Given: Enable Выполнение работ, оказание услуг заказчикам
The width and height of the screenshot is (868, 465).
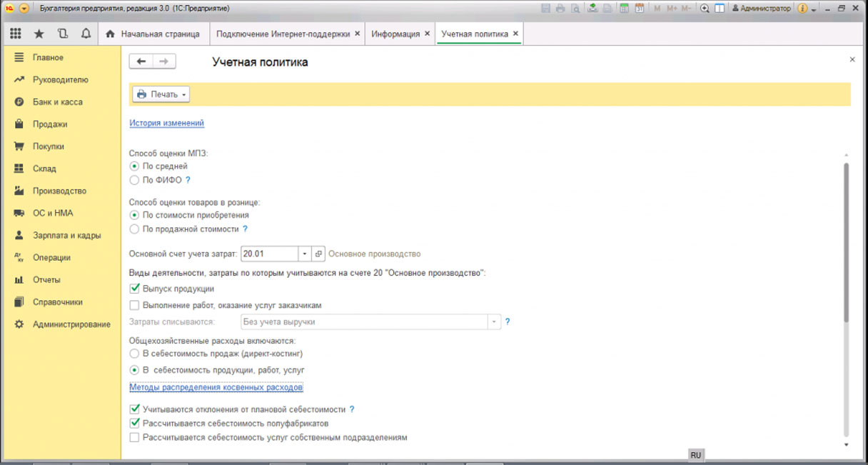Looking at the screenshot, I should pyautogui.click(x=134, y=305).
